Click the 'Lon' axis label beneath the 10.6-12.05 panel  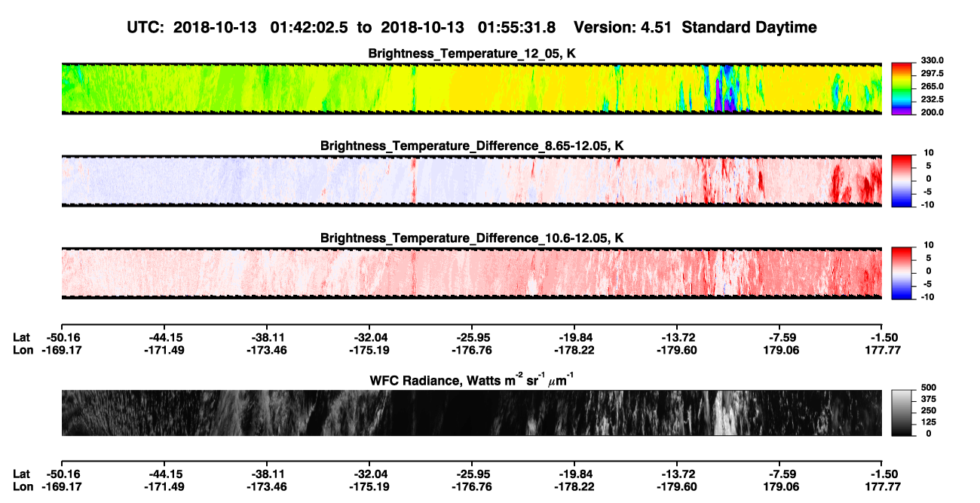pyautogui.click(x=23, y=350)
